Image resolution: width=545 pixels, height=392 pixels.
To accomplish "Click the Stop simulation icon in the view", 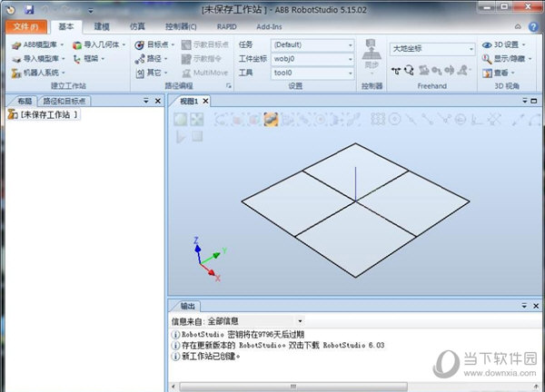I will tap(197, 136).
